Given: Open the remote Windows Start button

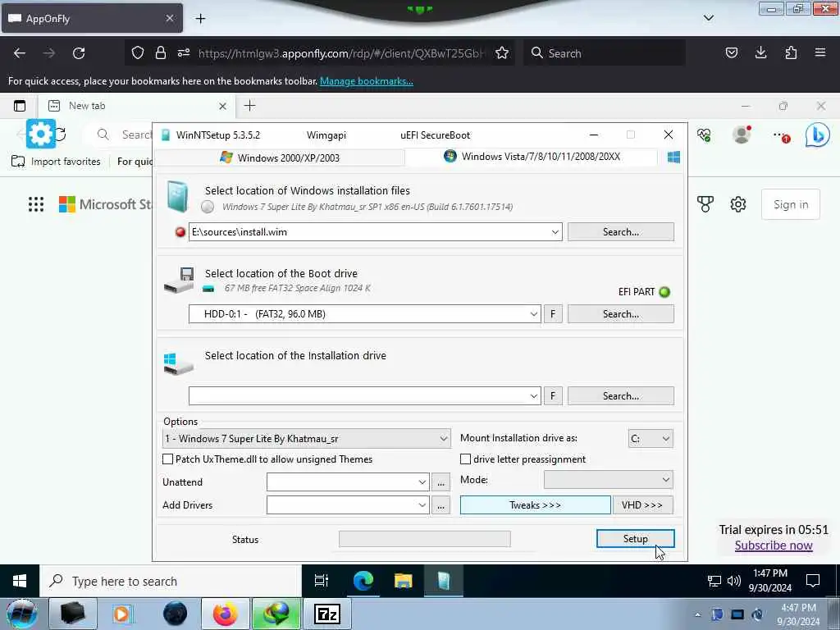Looking at the screenshot, I should pos(20,581).
